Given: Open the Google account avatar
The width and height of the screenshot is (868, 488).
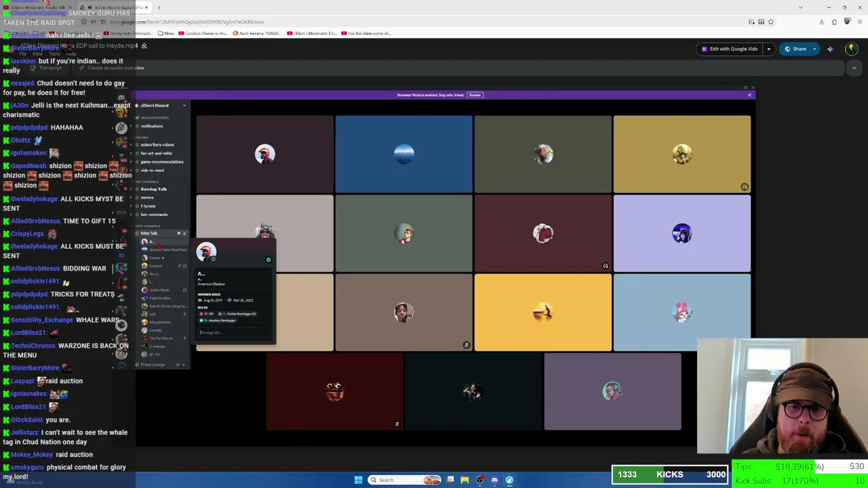Looking at the screenshot, I should 851,49.
